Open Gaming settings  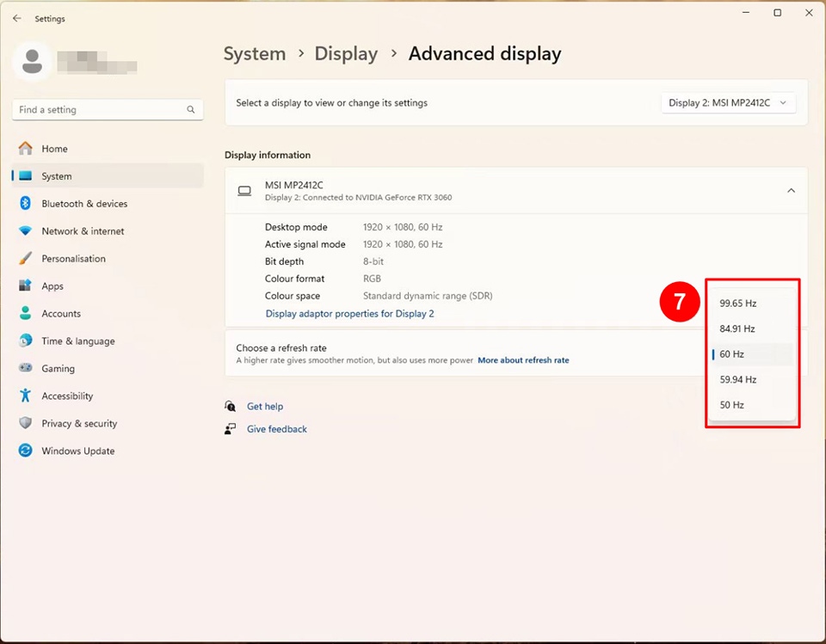[108, 368]
